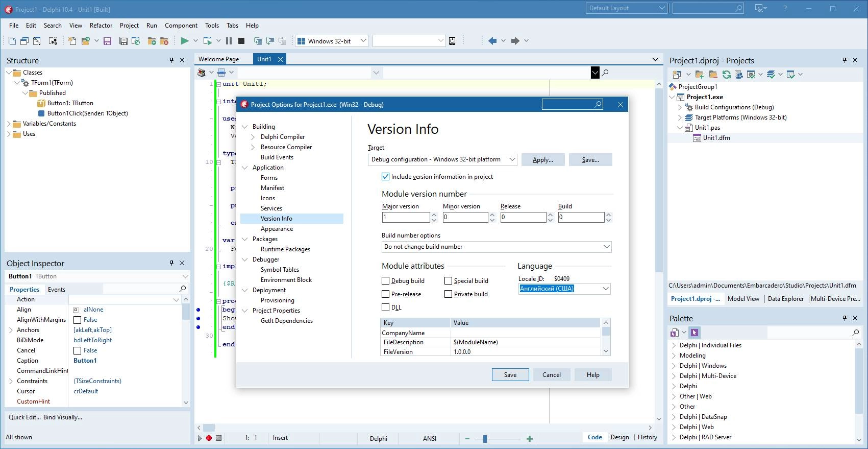Open the Target configuration dropdown
This screenshot has width=868, height=449.
(x=512, y=159)
